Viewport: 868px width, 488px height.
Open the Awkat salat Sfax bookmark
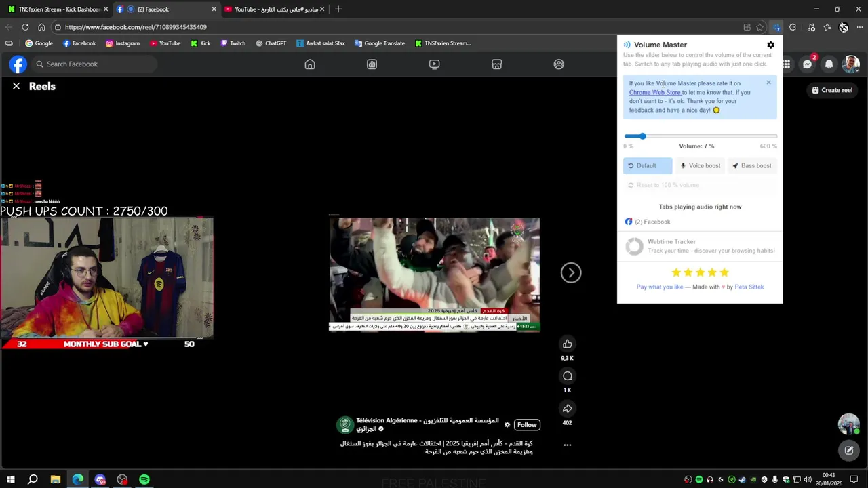coord(320,43)
